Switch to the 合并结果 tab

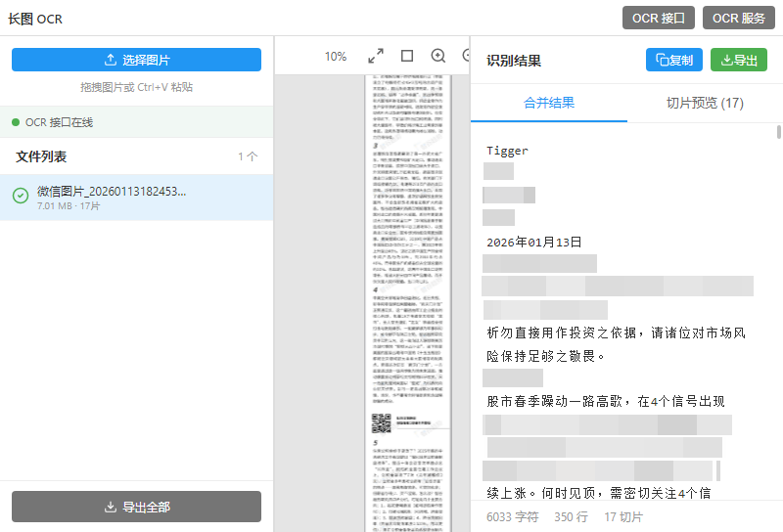(x=549, y=103)
